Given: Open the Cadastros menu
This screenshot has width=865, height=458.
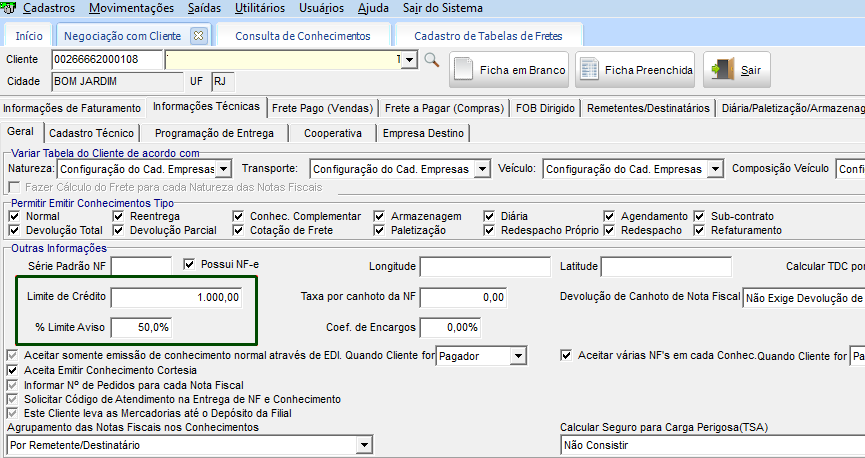Looking at the screenshot, I should (49, 8).
